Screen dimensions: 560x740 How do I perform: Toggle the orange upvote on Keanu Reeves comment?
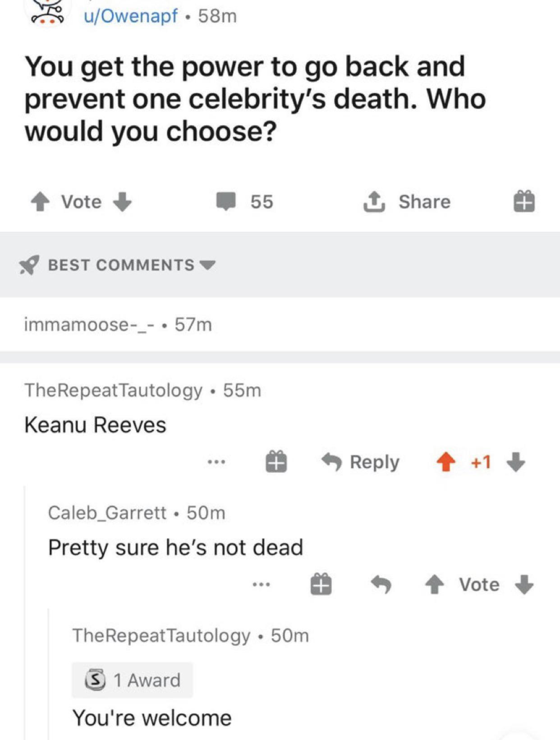coord(446,462)
